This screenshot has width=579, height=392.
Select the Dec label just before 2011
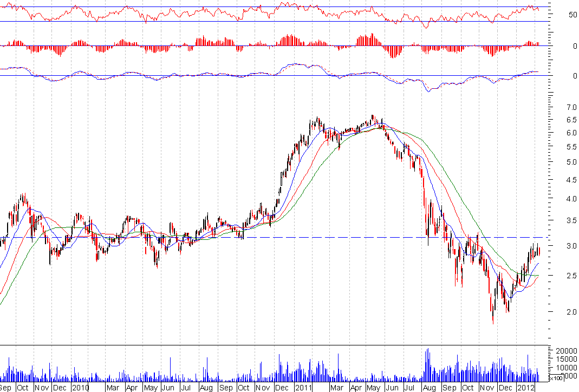(x=282, y=388)
